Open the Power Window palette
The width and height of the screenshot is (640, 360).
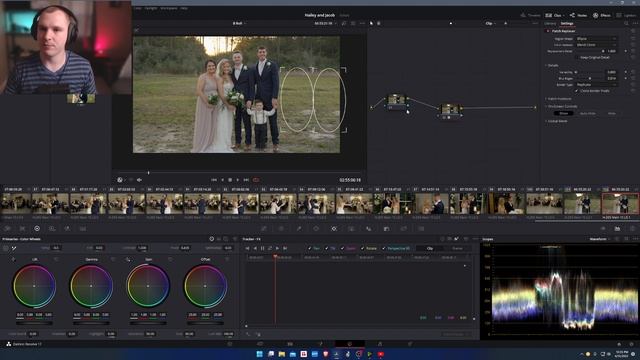(x=316, y=229)
